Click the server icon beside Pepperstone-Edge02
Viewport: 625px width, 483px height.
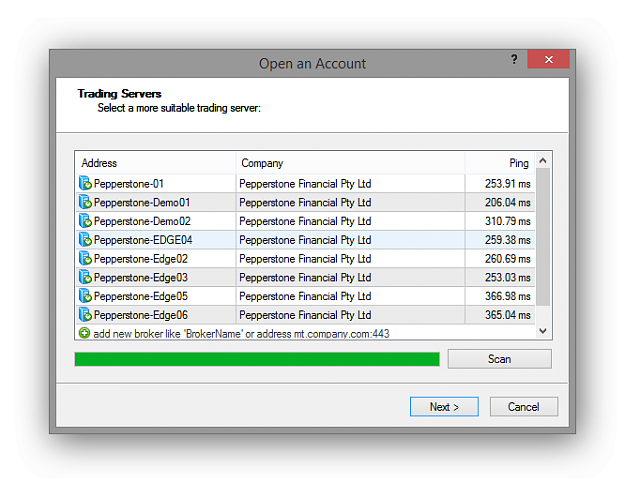point(85,258)
